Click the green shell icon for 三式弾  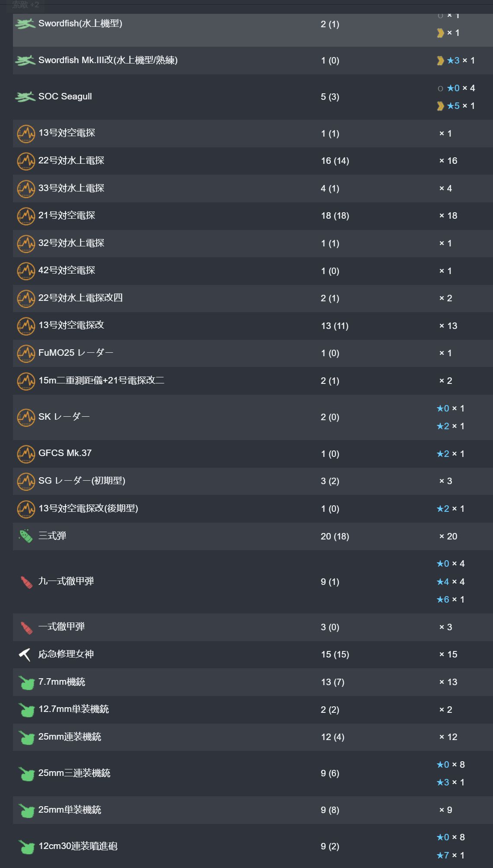[26, 536]
